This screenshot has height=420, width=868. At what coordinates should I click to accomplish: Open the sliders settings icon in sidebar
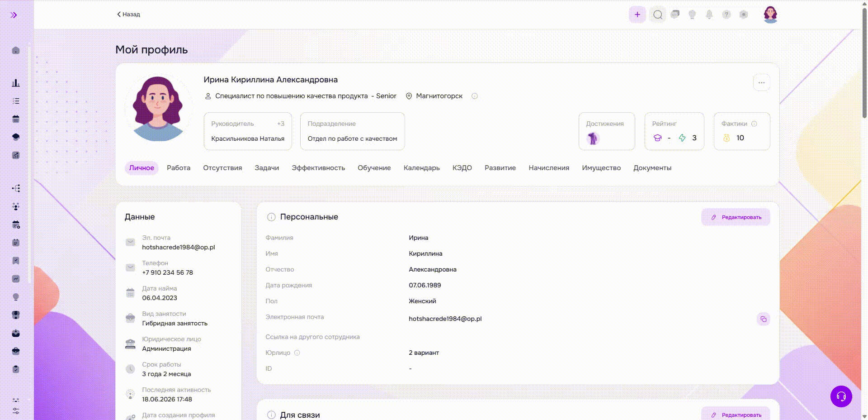pyautogui.click(x=16, y=411)
